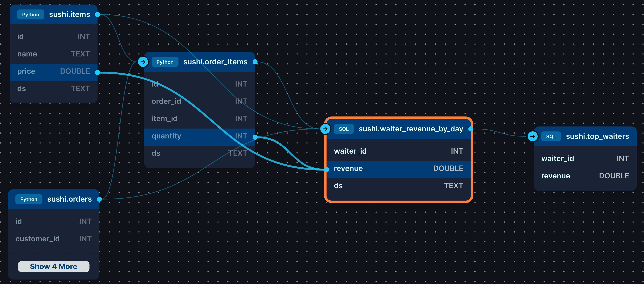
Task: Click the output handle of sushi.orders header
Action: point(99,199)
